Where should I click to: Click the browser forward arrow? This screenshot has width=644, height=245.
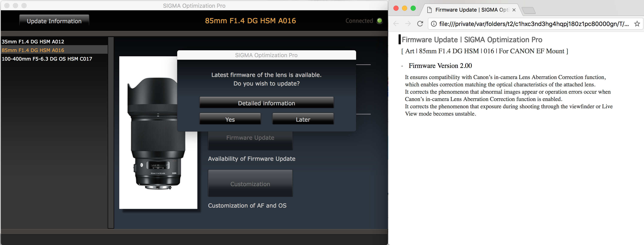408,24
